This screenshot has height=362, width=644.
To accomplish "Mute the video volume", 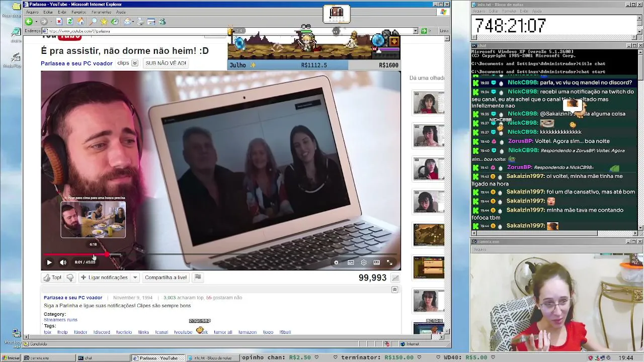I will click(63, 262).
